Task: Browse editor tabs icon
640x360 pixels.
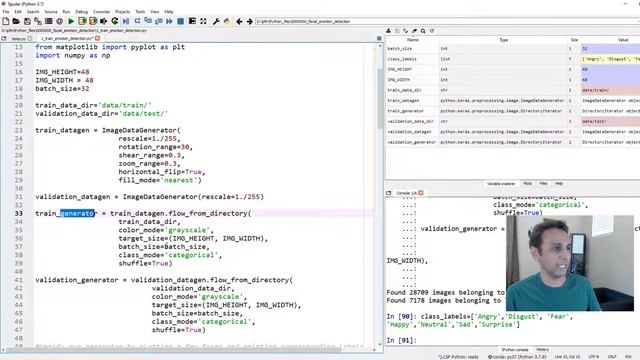Action: [4, 38]
